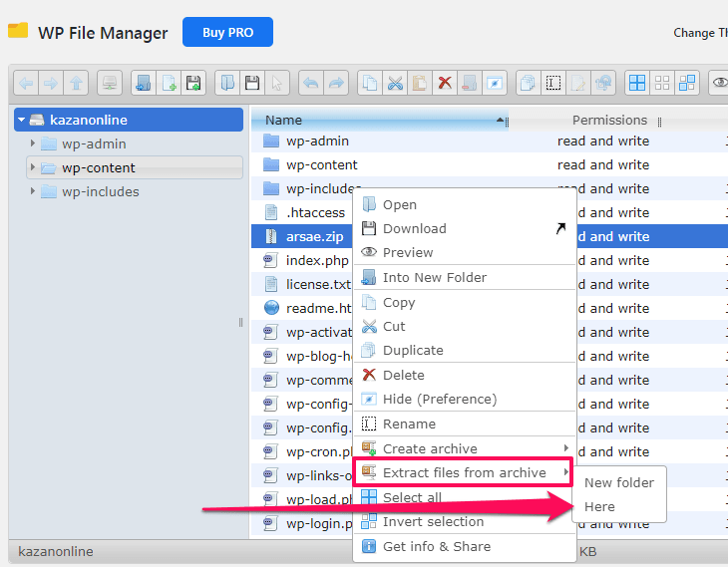This screenshot has width=728, height=567.
Task: Select kazanonline root volume in the tree
Action: [129, 120]
